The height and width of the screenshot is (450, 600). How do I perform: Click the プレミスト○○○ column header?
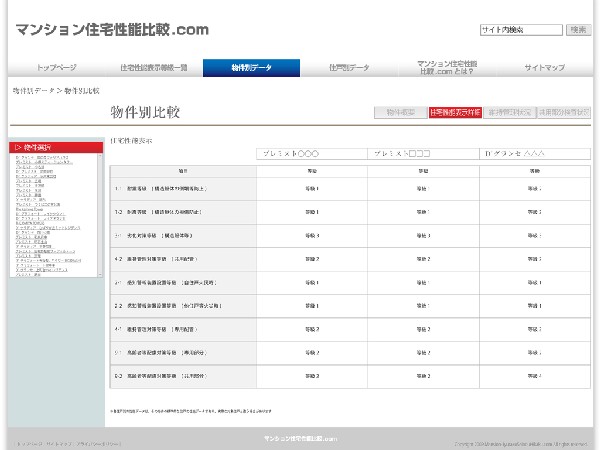click(290, 153)
